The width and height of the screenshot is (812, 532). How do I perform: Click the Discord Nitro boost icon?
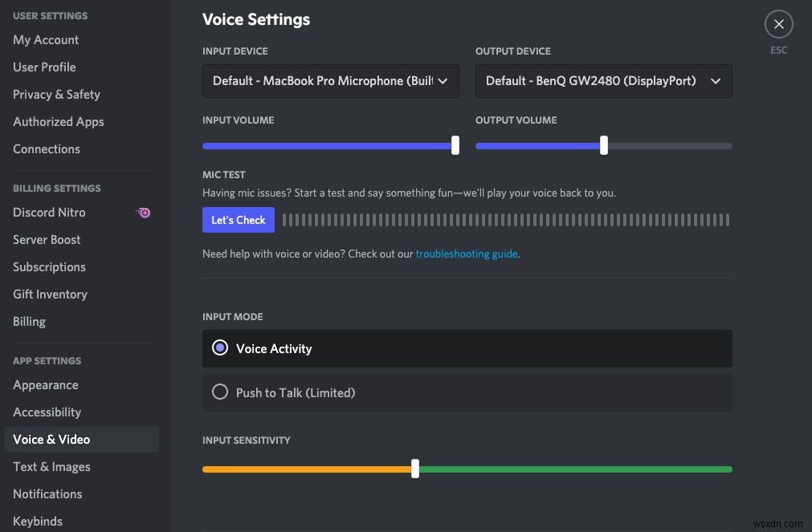144,213
